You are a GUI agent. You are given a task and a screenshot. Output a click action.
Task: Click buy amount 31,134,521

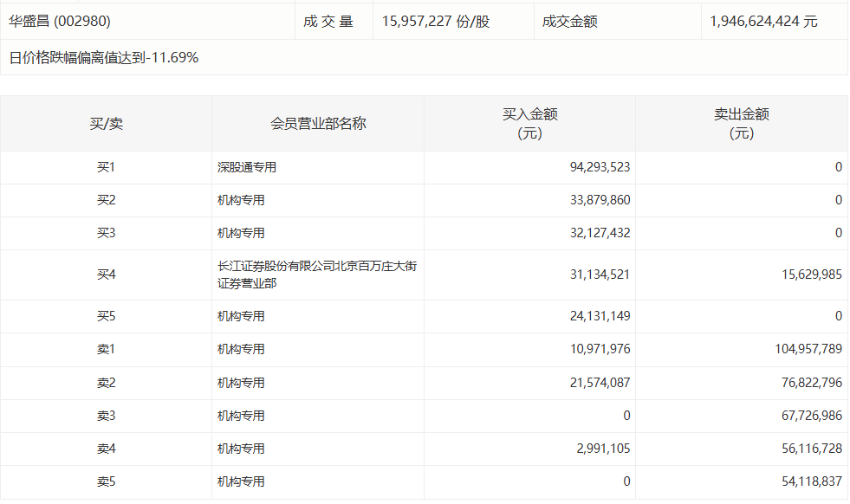[x=600, y=275]
